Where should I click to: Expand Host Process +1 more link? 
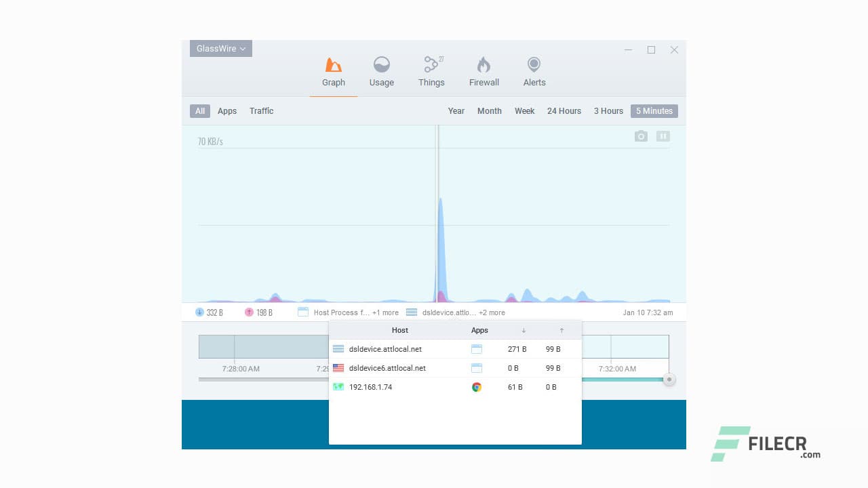(x=385, y=312)
